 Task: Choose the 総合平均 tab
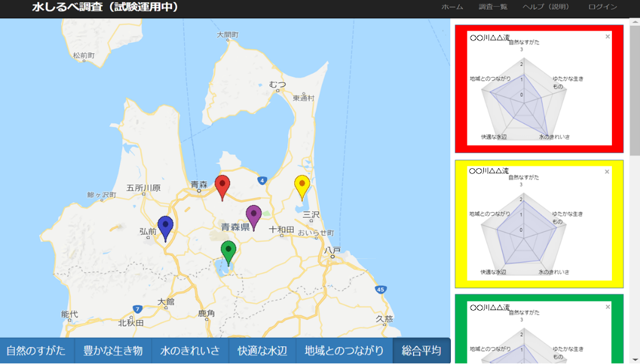coord(422,351)
